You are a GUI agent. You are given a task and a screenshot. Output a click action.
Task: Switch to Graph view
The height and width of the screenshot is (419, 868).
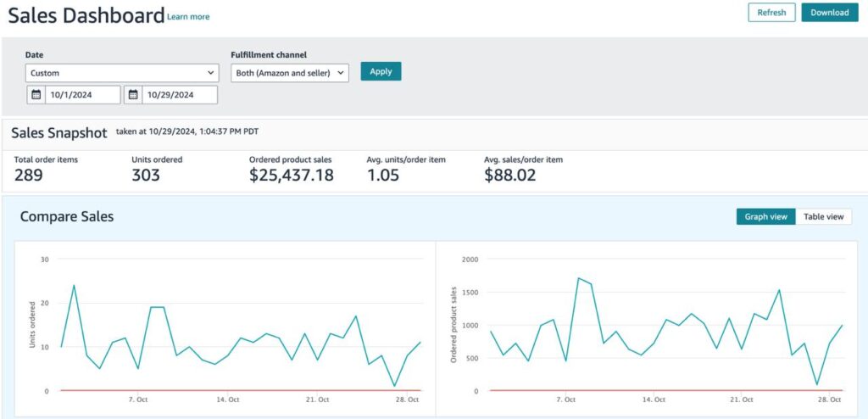765,216
